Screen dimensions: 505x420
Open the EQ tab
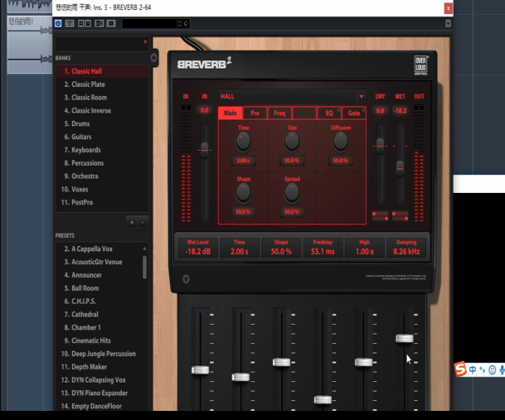click(x=329, y=113)
